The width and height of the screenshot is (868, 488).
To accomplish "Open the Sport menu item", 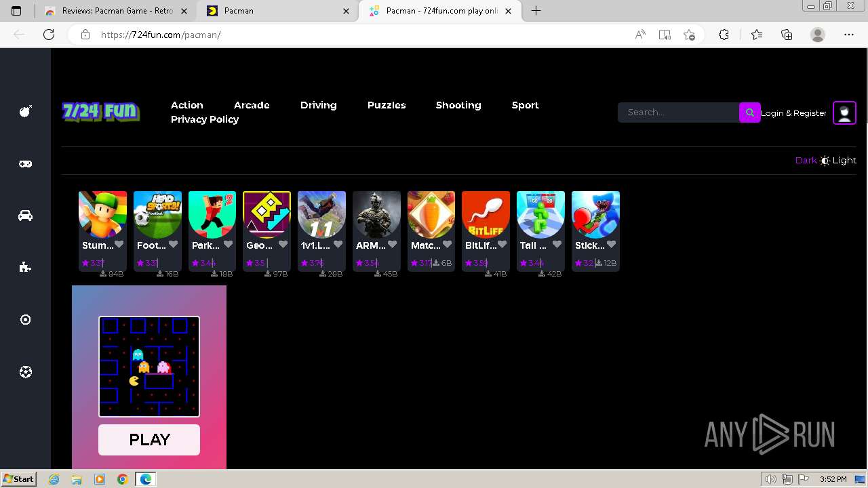I will 526,105.
